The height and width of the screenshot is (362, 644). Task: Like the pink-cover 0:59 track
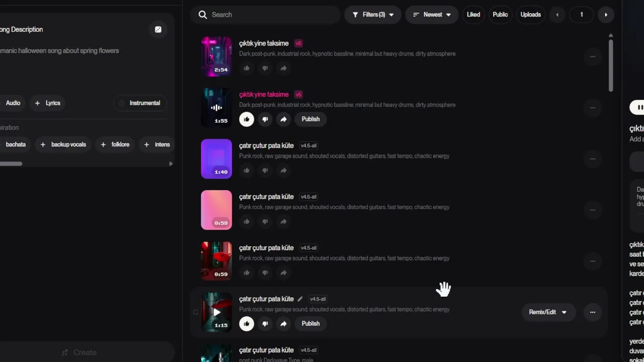[x=247, y=222]
